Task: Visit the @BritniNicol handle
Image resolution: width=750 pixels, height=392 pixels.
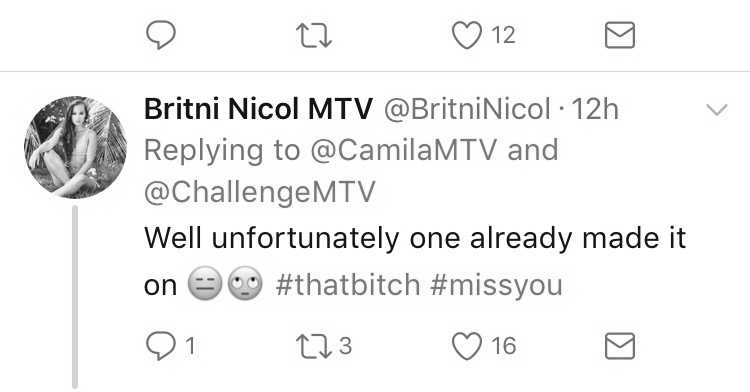Action: [467, 109]
